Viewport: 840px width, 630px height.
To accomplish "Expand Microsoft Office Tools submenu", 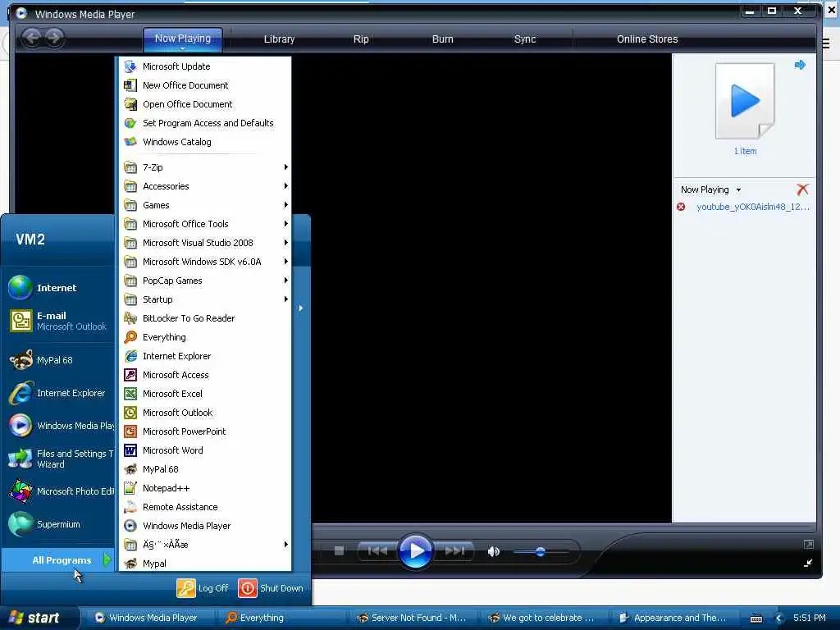I will 204,224.
